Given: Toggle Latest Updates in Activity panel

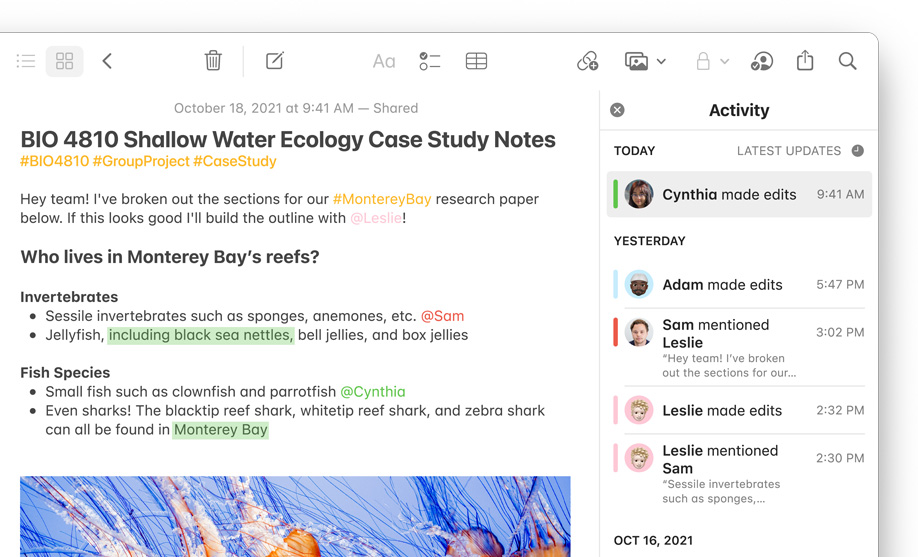Looking at the screenshot, I should (800, 151).
